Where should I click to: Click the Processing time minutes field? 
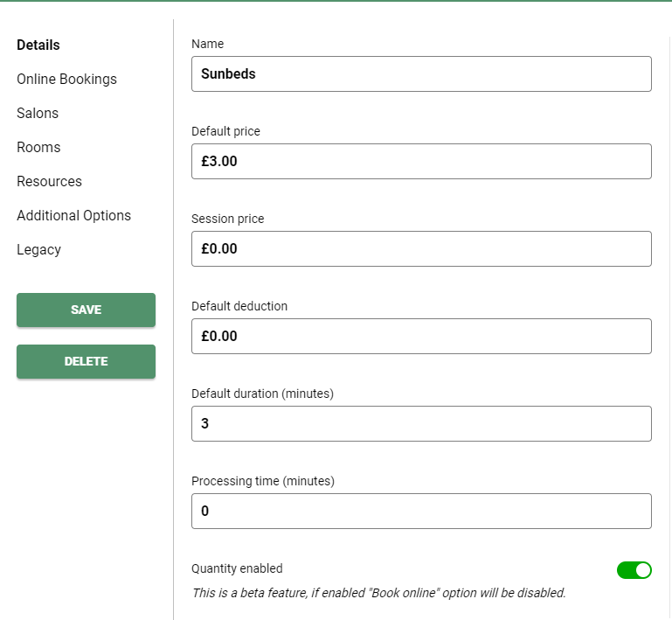pyautogui.click(x=421, y=511)
